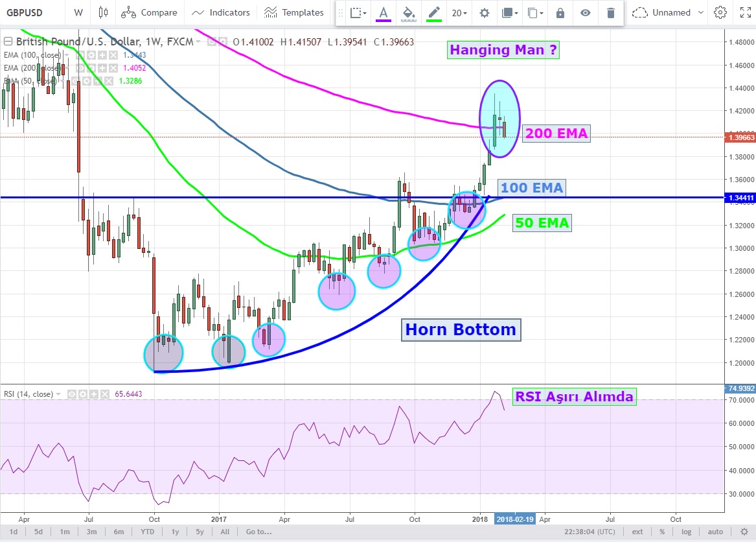Image resolution: width=756 pixels, height=542 pixels.
Task: Expand the Unnamed chart layout dropdown
Action: 669,12
